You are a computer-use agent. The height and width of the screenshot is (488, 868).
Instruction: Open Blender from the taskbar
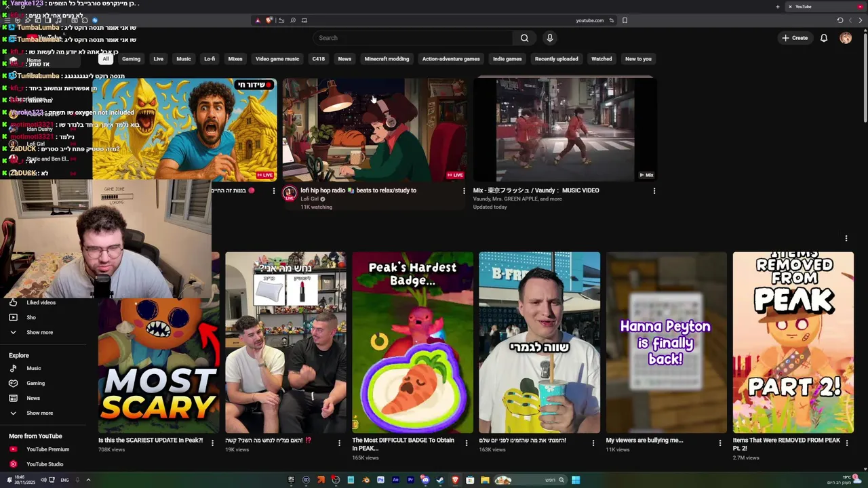(x=366, y=480)
